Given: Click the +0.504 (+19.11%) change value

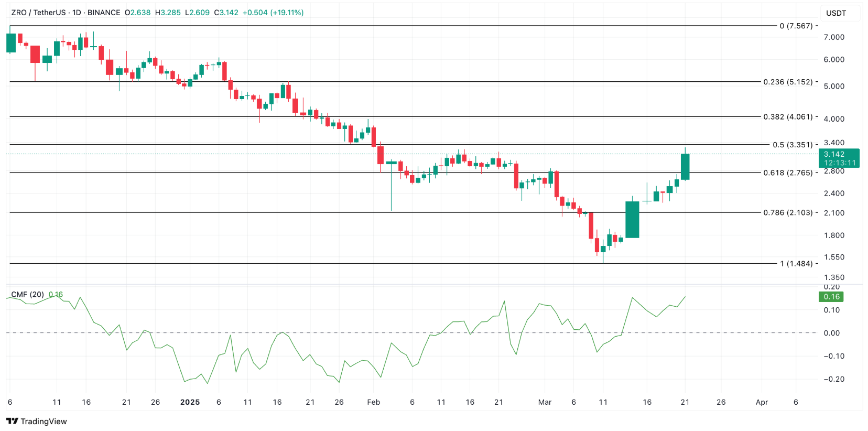Looking at the screenshot, I should [273, 13].
